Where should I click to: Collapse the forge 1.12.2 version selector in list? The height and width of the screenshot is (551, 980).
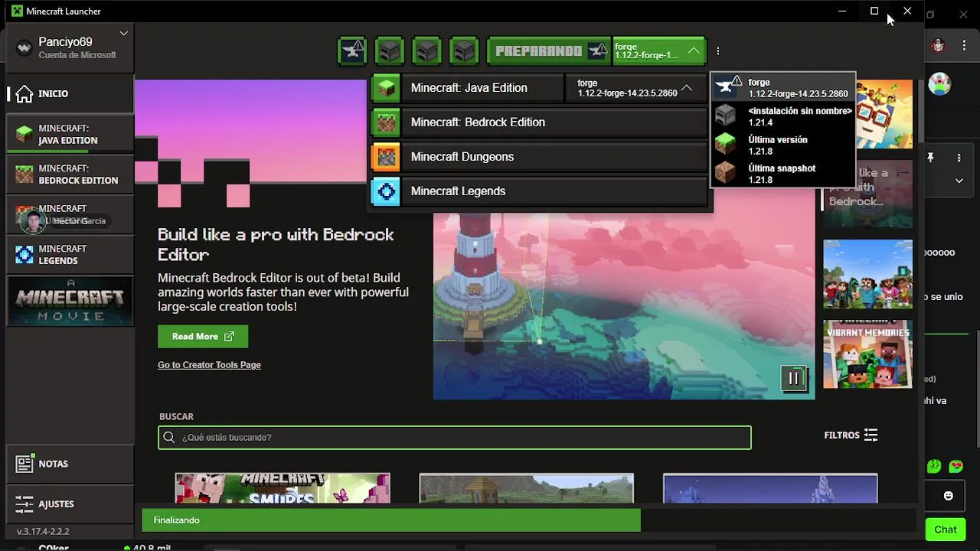tap(687, 88)
